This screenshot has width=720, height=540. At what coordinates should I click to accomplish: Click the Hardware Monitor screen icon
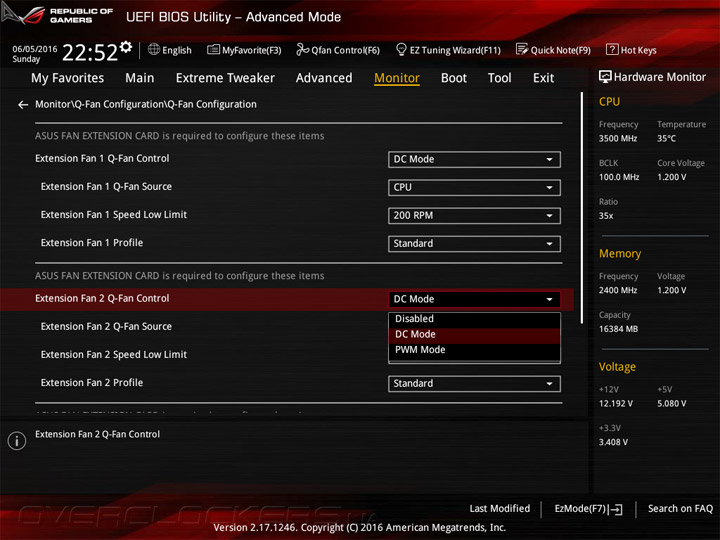coord(605,77)
